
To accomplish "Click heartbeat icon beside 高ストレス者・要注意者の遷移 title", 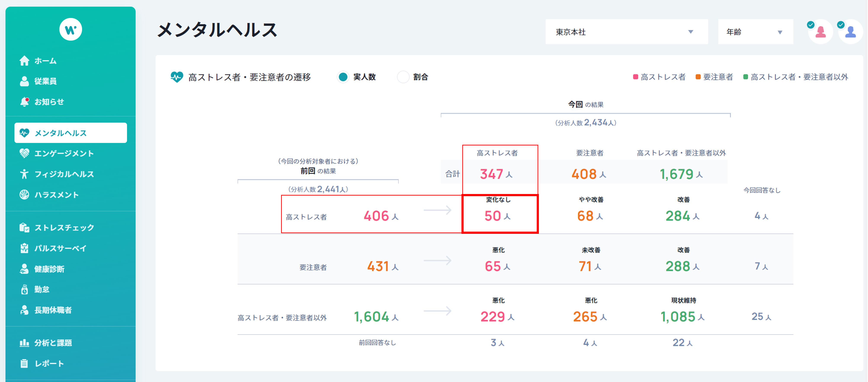I will [177, 77].
